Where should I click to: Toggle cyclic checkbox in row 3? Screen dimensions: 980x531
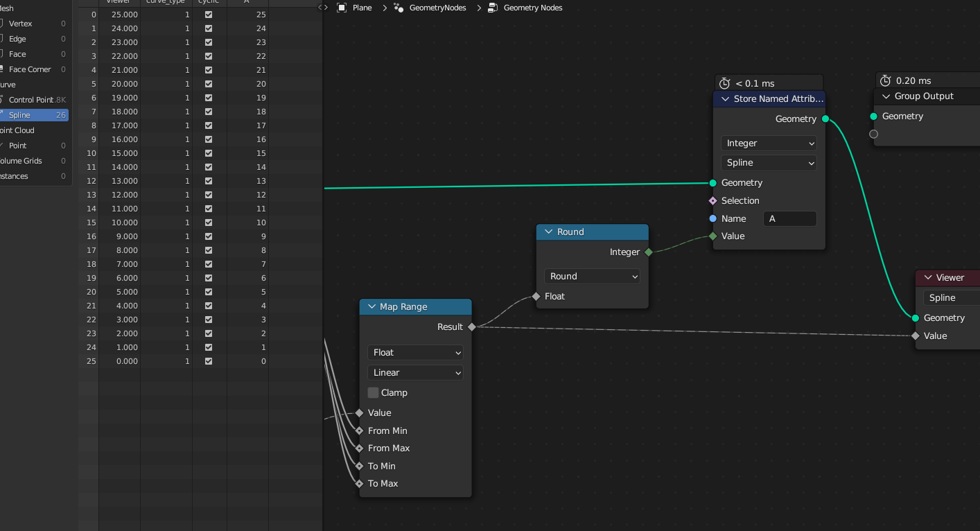pyautogui.click(x=209, y=56)
